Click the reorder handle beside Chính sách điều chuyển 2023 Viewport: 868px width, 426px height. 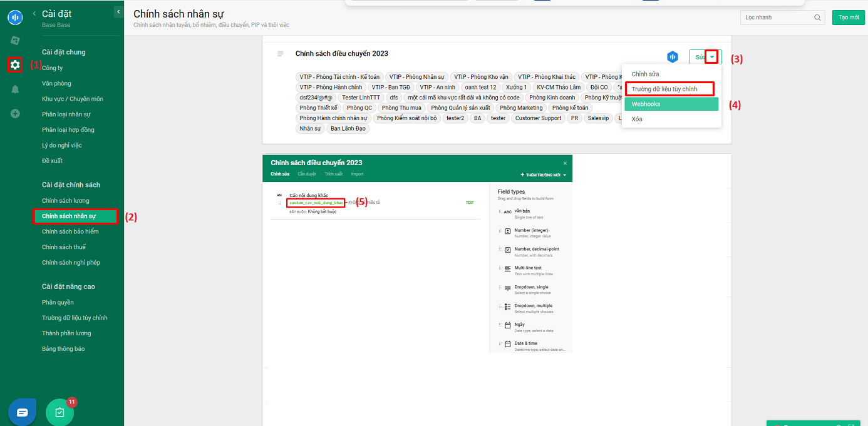coord(281,54)
